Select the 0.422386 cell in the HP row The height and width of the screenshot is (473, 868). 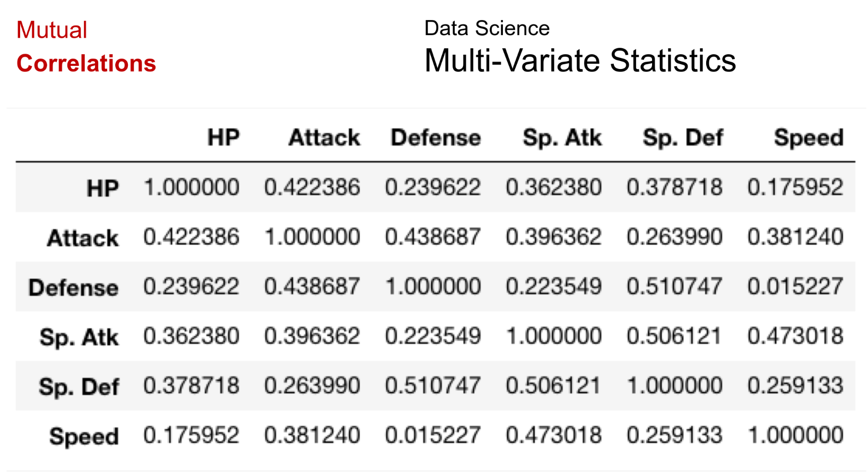pos(312,187)
